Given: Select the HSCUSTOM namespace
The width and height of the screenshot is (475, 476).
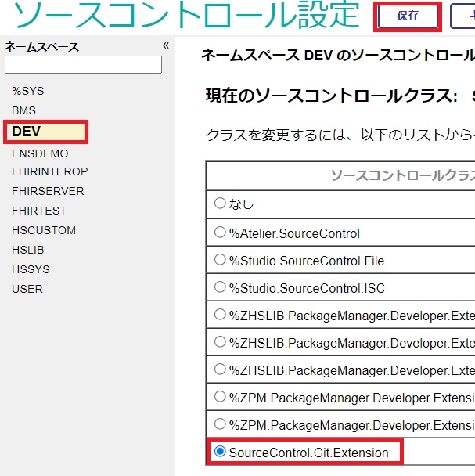Looking at the screenshot, I should point(44,230).
